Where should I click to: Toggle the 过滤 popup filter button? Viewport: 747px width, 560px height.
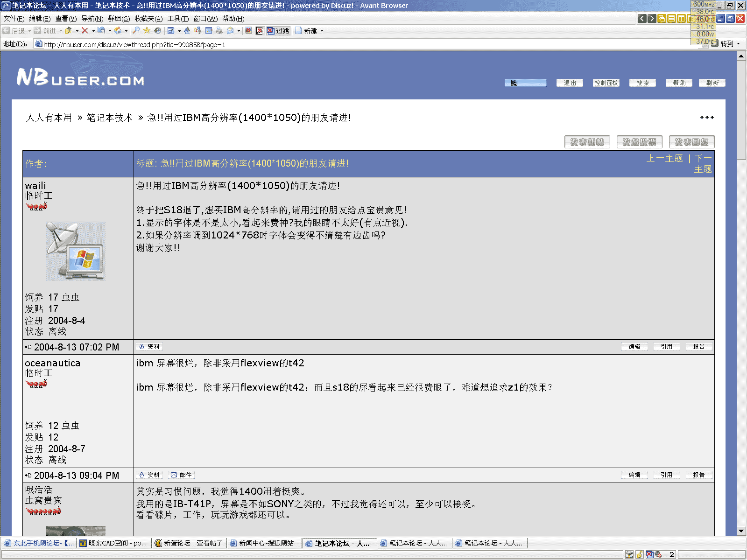[278, 31]
